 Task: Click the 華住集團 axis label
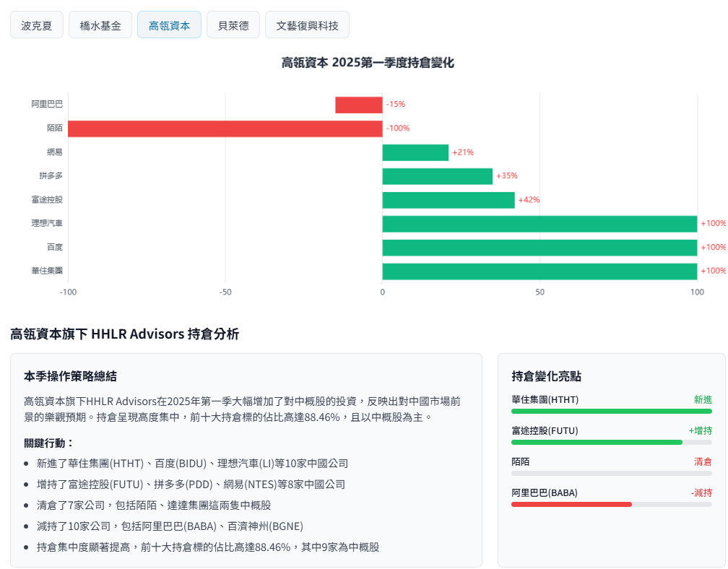47,271
